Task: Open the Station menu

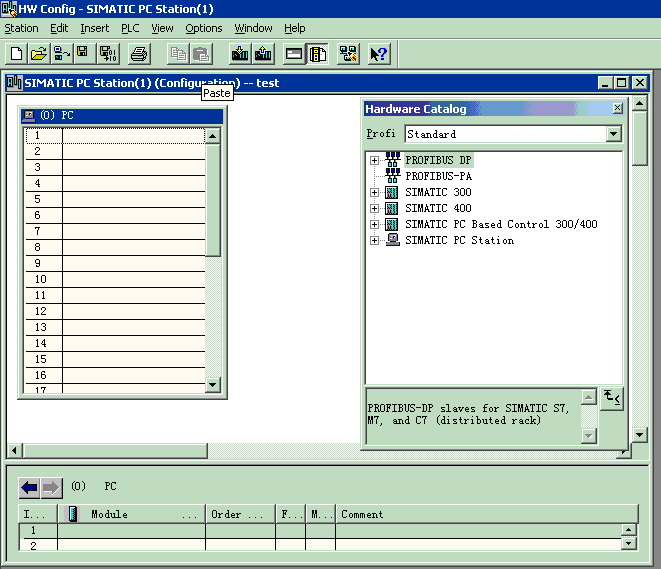Action: coord(21,28)
